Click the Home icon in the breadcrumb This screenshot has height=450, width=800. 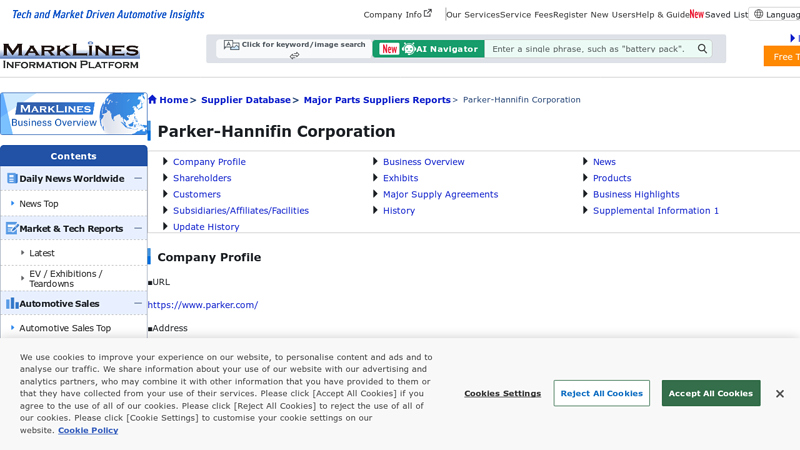(152, 99)
